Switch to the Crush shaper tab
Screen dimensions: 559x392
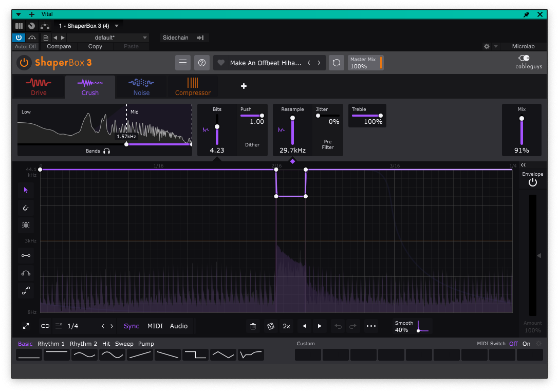pos(90,87)
